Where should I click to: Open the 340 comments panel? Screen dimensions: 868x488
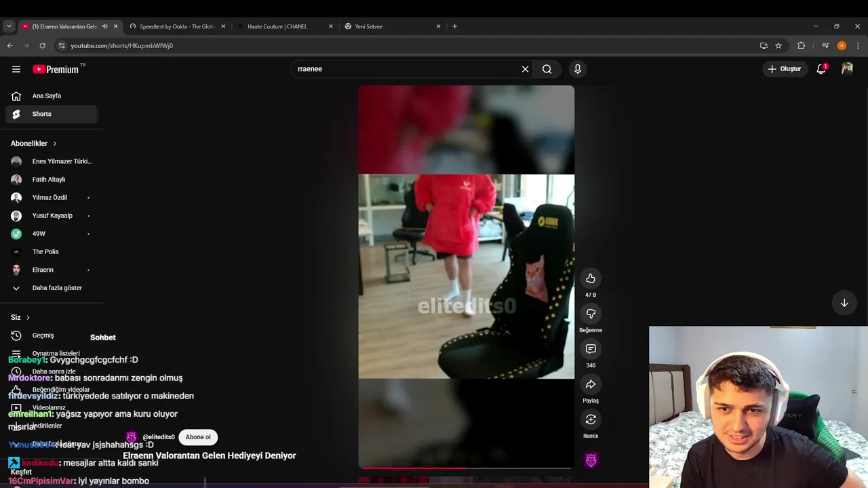(x=591, y=349)
